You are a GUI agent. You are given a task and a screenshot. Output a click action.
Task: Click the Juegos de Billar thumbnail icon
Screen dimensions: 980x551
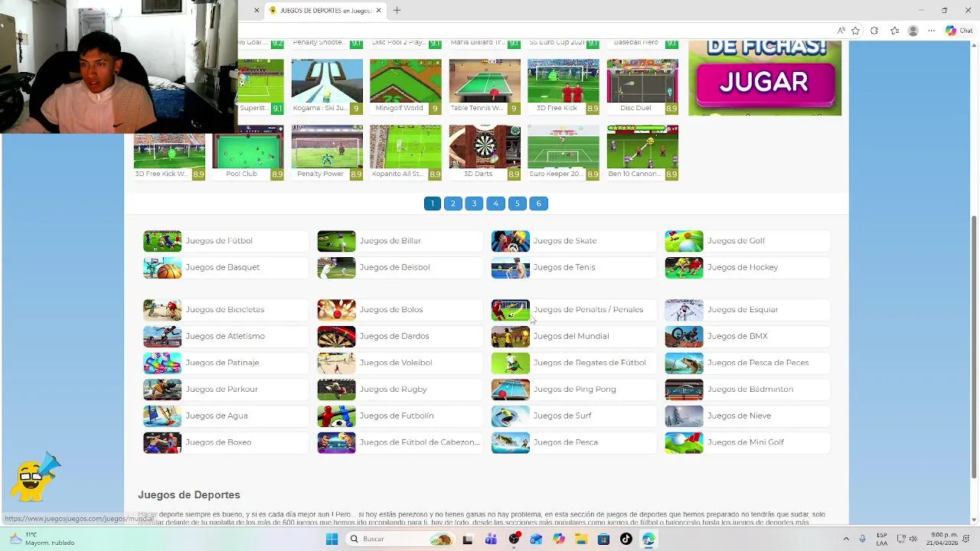(x=336, y=241)
